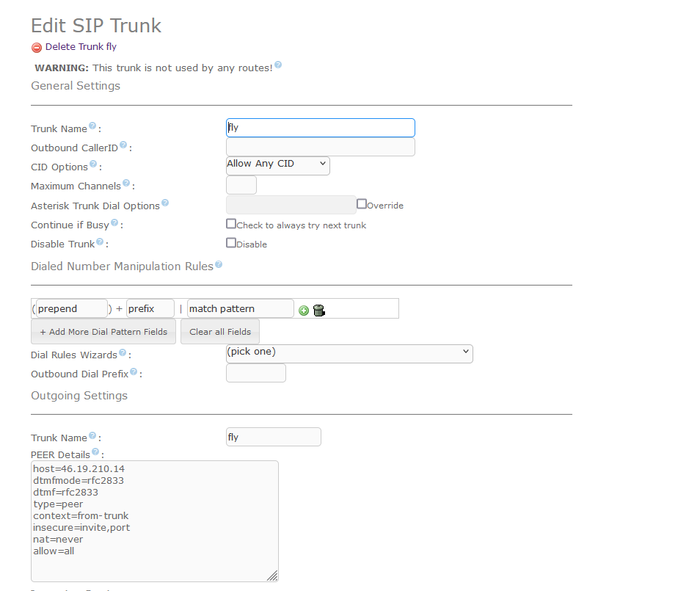Click the red Delete Trunk icon
Image resolution: width=700 pixels, height=591 pixels.
coord(37,48)
